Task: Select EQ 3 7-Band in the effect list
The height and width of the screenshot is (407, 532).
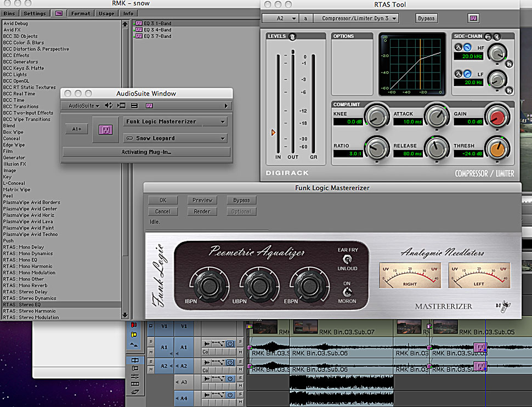Action: [157, 36]
